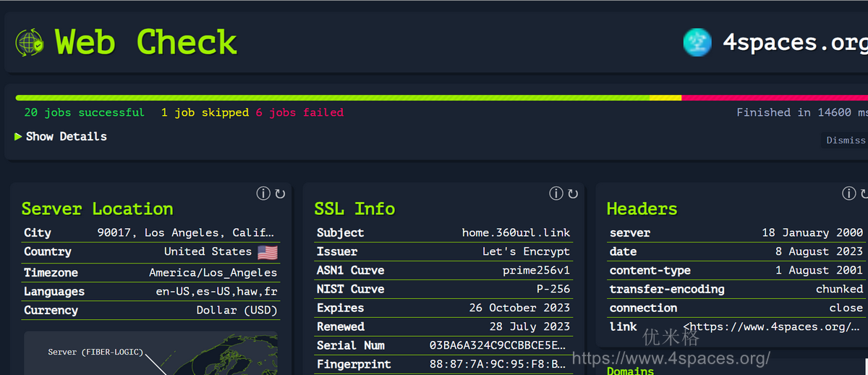Refresh the Headers card data

click(864, 193)
